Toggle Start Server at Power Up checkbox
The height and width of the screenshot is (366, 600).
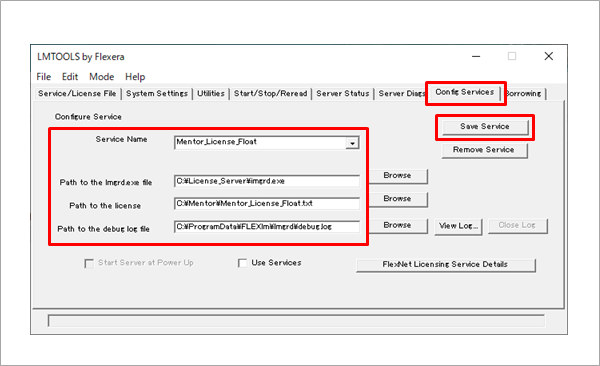click(89, 263)
